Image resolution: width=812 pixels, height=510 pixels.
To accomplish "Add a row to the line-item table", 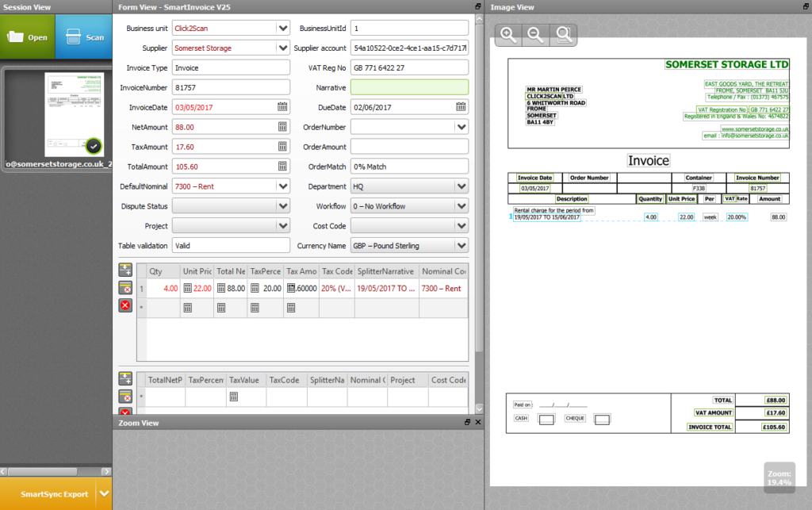I will click(x=125, y=270).
